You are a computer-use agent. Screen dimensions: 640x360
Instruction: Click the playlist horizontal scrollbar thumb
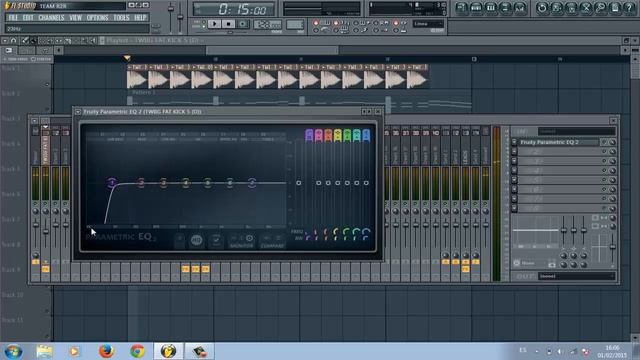coord(272,50)
